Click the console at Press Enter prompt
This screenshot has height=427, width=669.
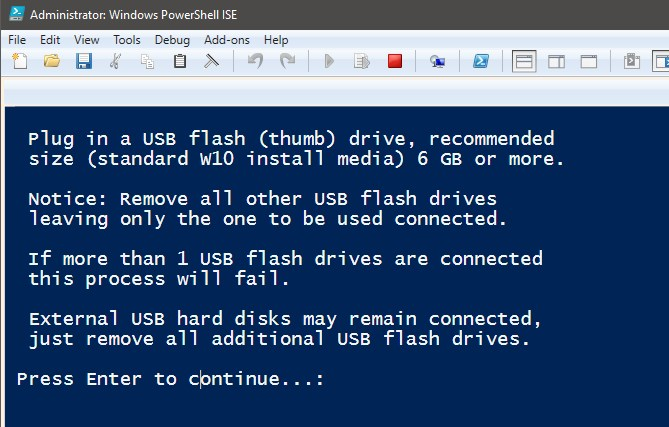[x=170, y=379]
